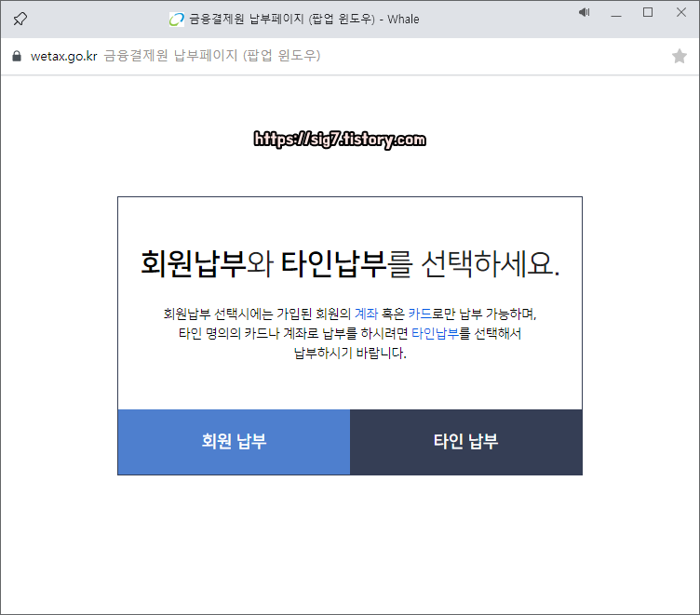Click page title 금융결제원 납부페이지 in address bar

pyautogui.click(x=212, y=56)
